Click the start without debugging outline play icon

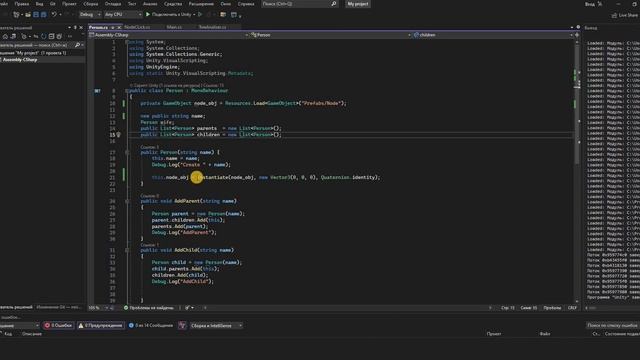[x=200, y=14]
